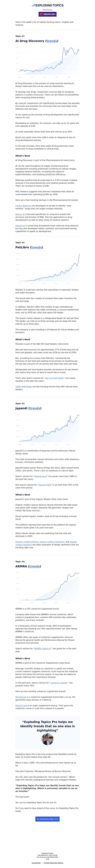Open the Semrush sponsor logo
Image resolution: width=95 pixels, height=868 pixels.
click(47, 14)
